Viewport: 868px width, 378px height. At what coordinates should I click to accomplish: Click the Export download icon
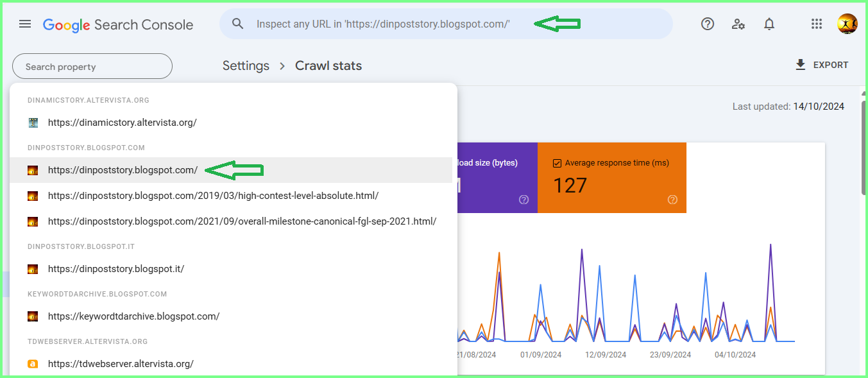pos(801,65)
